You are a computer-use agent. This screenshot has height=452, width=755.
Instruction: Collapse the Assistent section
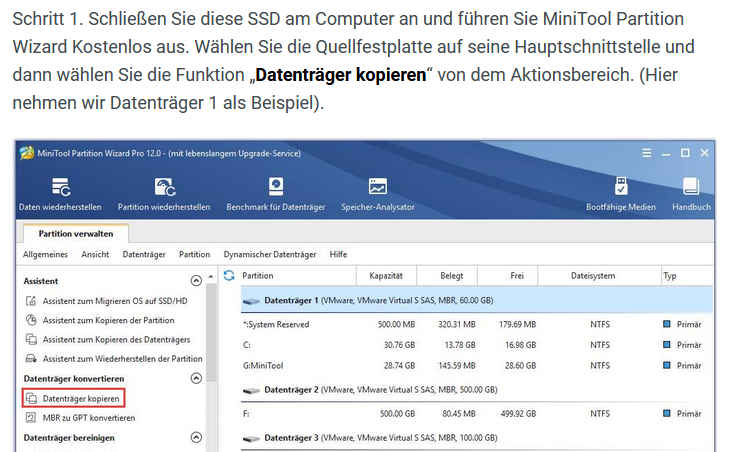(x=196, y=281)
